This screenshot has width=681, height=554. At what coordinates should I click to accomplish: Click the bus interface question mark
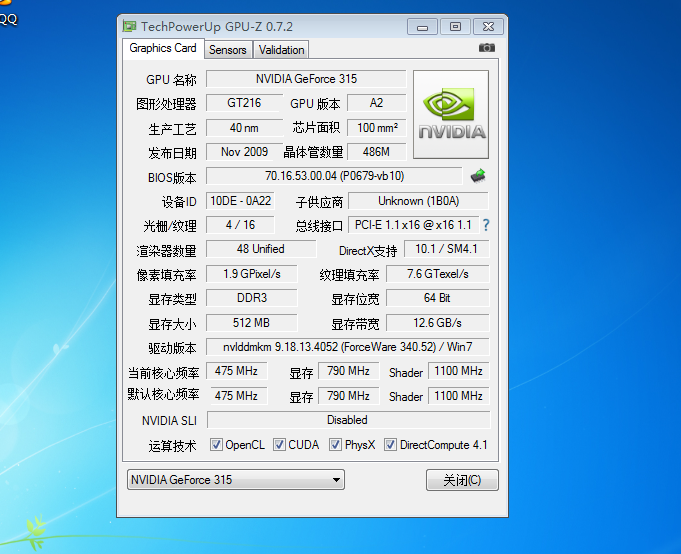coord(486,225)
